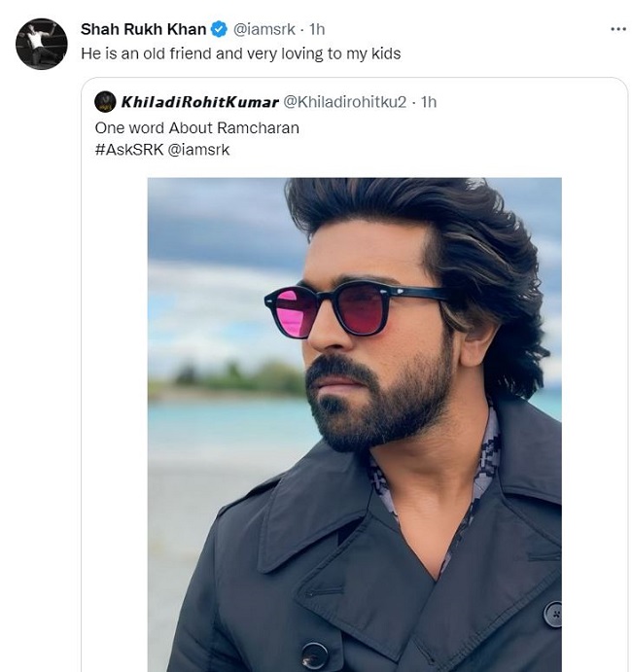632x672 pixels.
Task: Click the @iamsrk mention after #AskSRK
Action: point(203,149)
